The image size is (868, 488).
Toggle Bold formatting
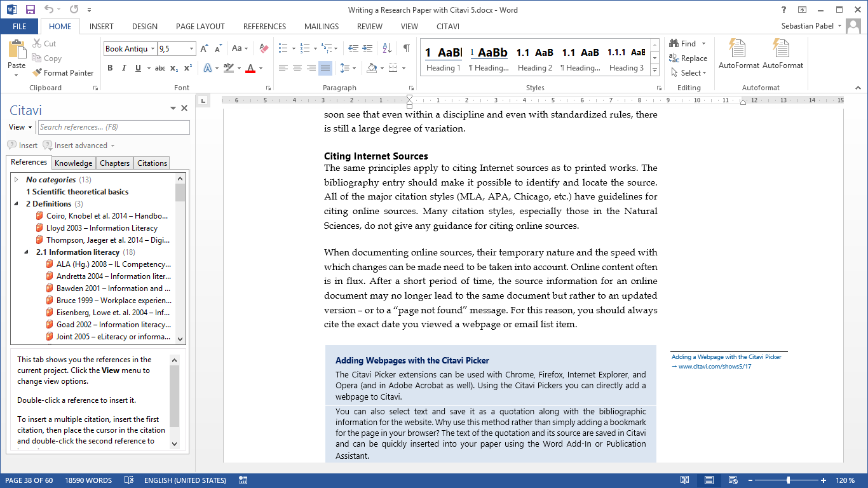[x=110, y=68]
